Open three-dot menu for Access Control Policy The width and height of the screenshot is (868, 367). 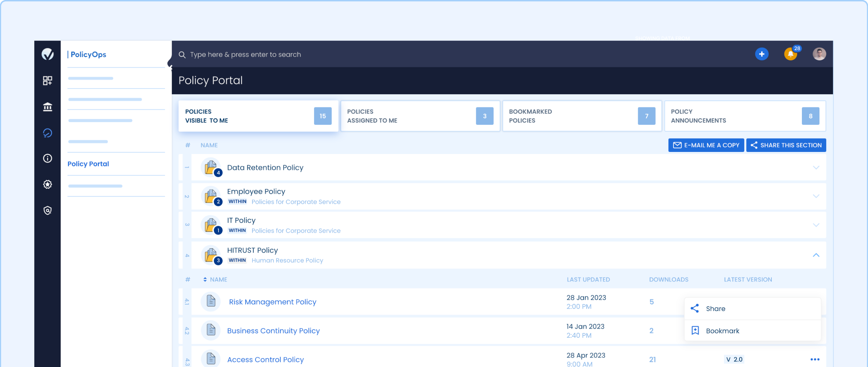[x=815, y=359]
